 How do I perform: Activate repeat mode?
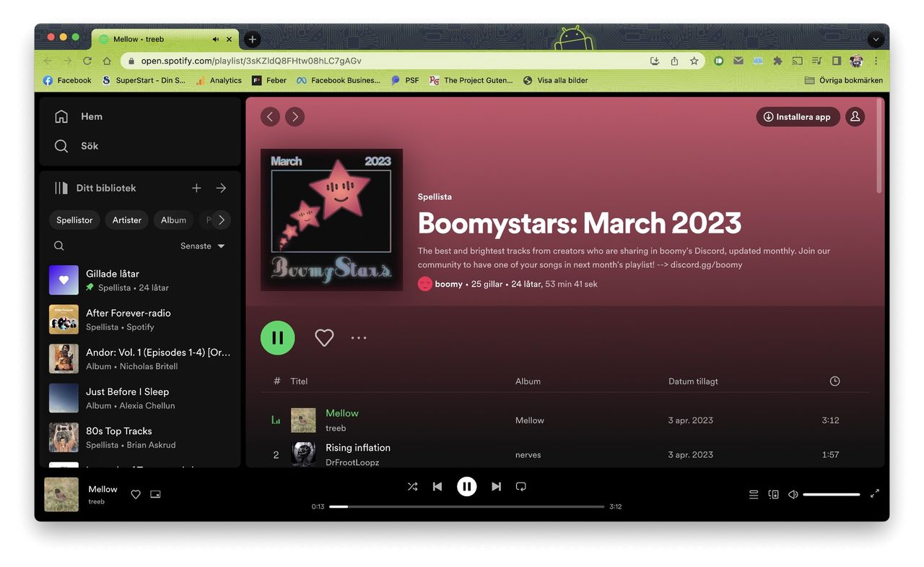pyautogui.click(x=521, y=486)
